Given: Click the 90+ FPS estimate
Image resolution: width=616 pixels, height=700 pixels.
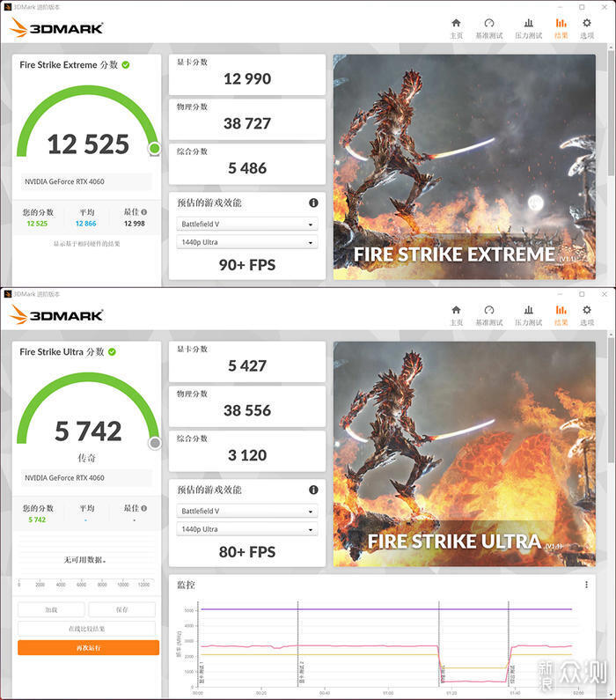Looking at the screenshot, I should (x=247, y=265).
